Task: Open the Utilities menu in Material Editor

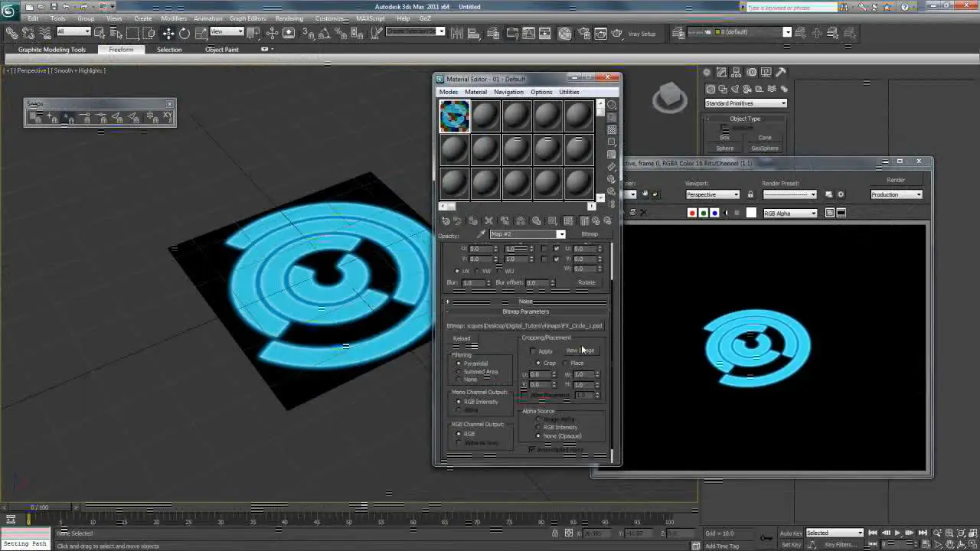Action: [x=569, y=92]
